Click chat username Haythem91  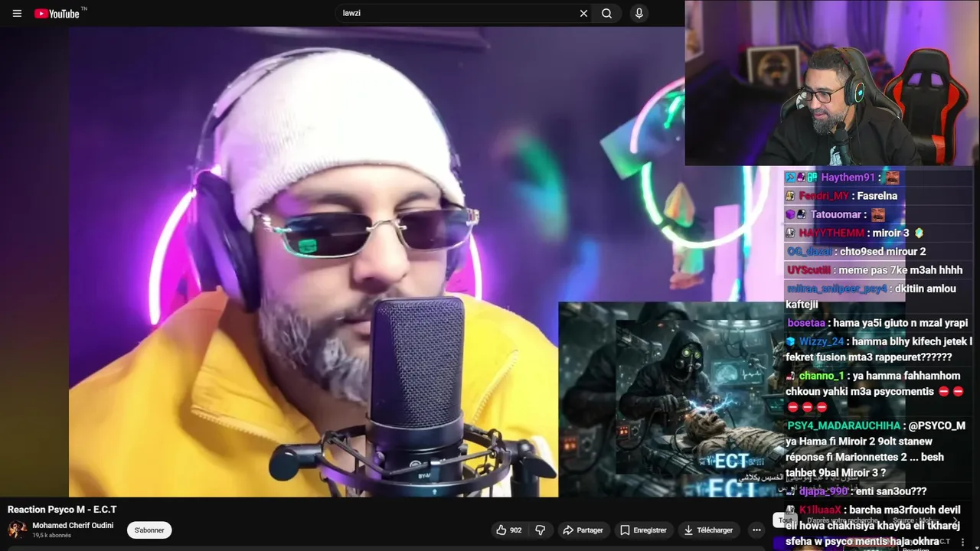[848, 178]
